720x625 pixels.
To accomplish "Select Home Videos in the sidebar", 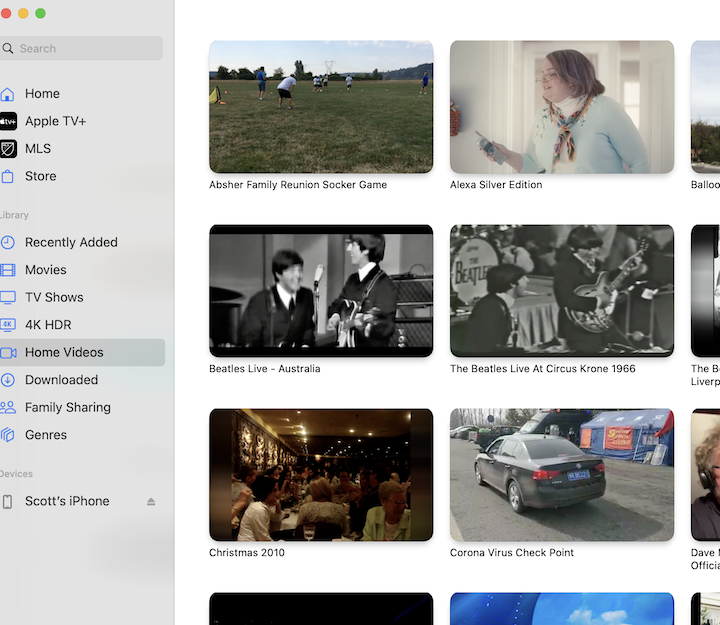I will 82,352.
